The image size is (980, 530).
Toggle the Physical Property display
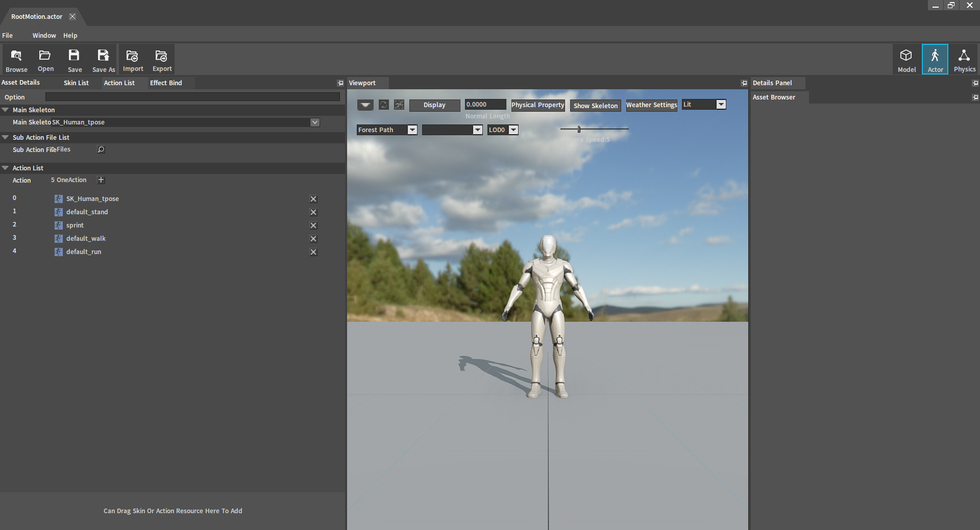[x=537, y=105]
